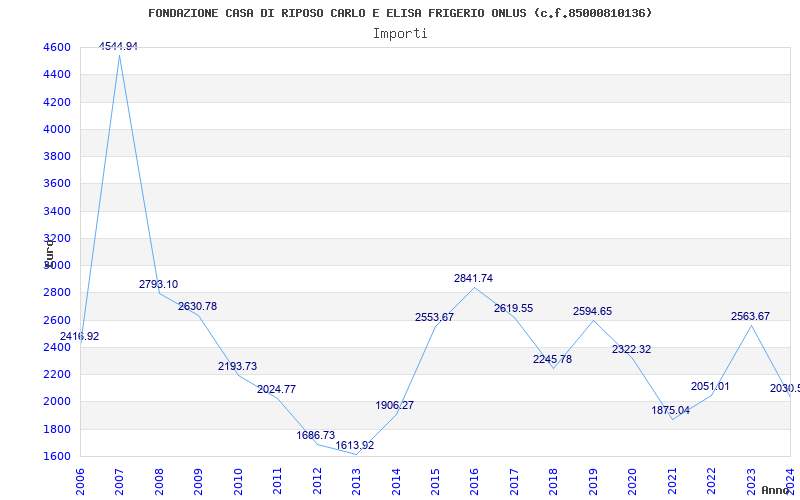800x500 pixels.
Task: Click x-axis year 2017
Action: pos(514,482)
